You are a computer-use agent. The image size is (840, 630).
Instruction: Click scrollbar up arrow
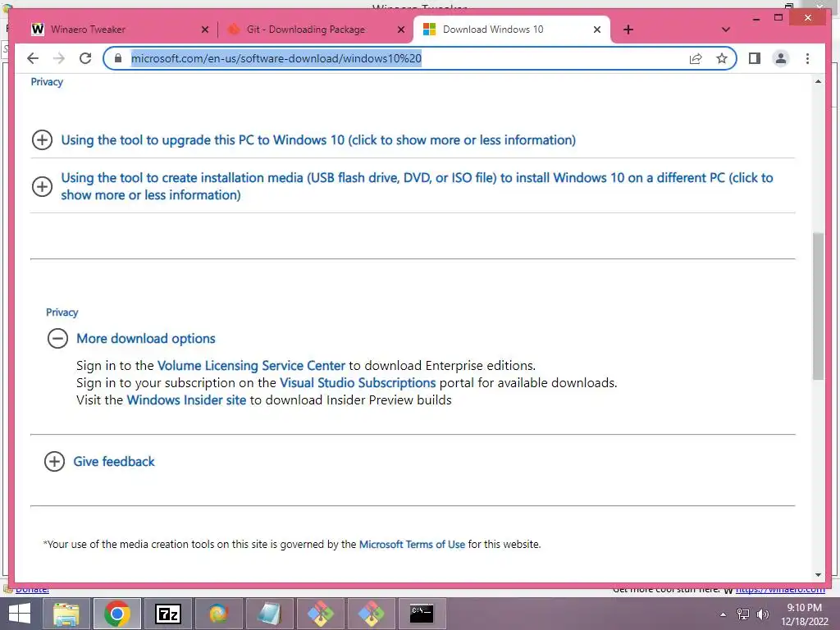(x=818, y=81)
